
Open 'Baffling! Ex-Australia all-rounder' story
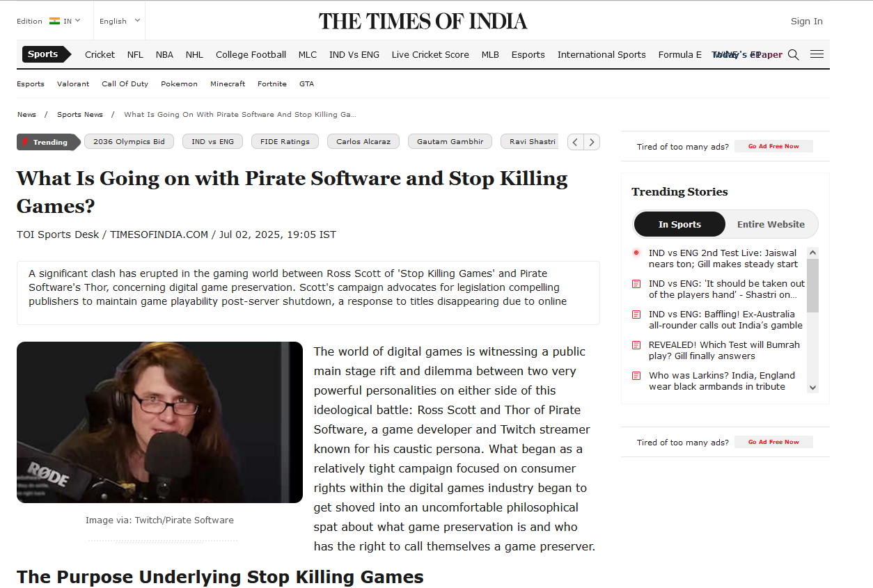[x=725, y=319]
